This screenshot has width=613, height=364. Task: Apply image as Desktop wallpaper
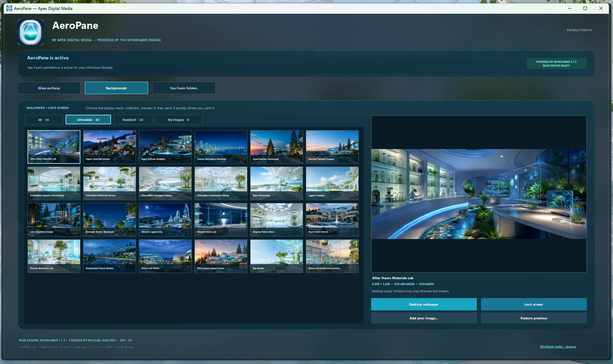tap(424, 304)
